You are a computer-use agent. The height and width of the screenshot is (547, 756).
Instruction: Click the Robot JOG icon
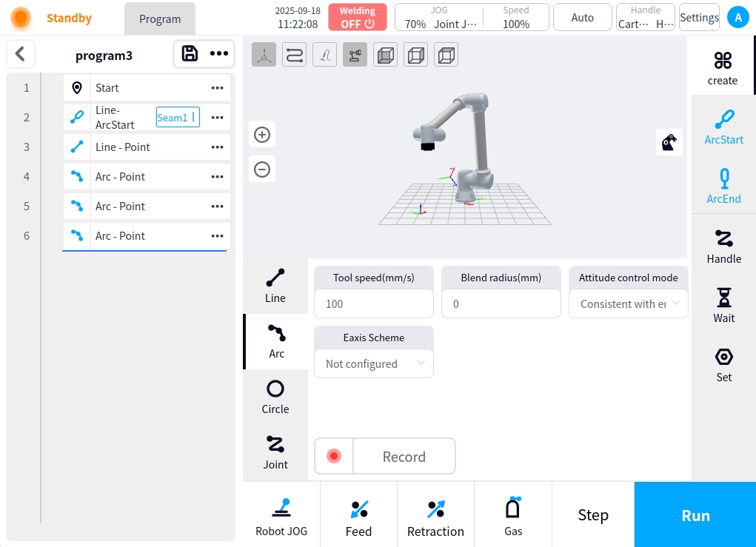(281, 515)
